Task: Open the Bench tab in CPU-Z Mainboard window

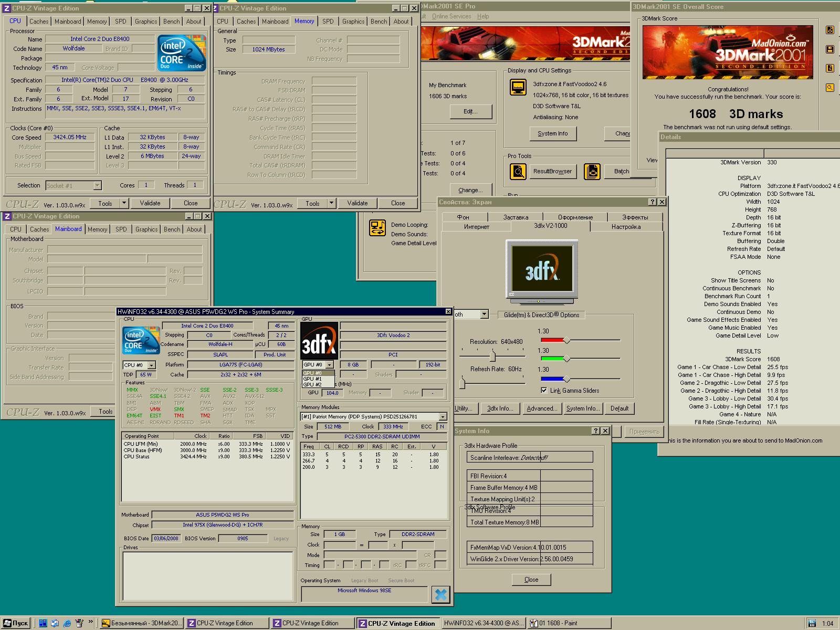Action: point(172,229)
